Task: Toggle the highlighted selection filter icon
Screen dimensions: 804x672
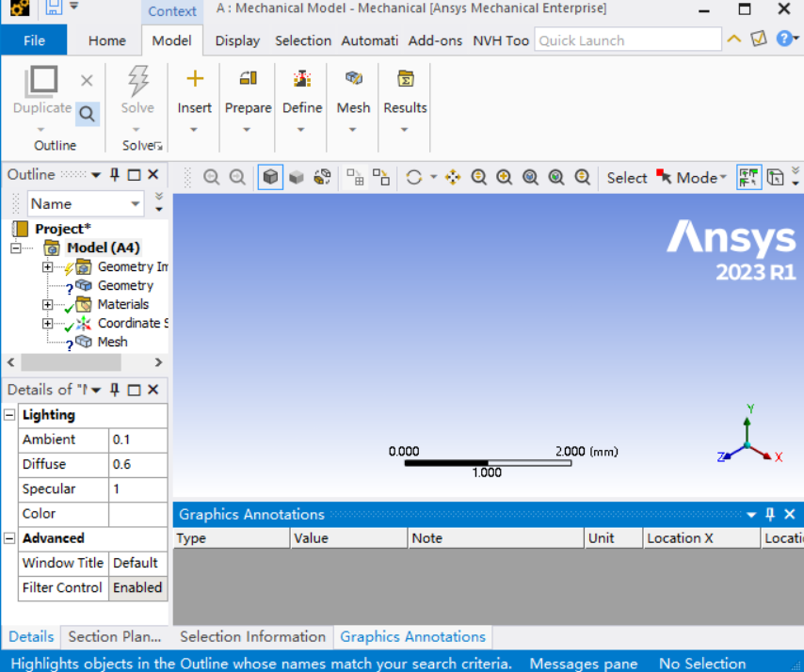Action: [x=748, y=177]
